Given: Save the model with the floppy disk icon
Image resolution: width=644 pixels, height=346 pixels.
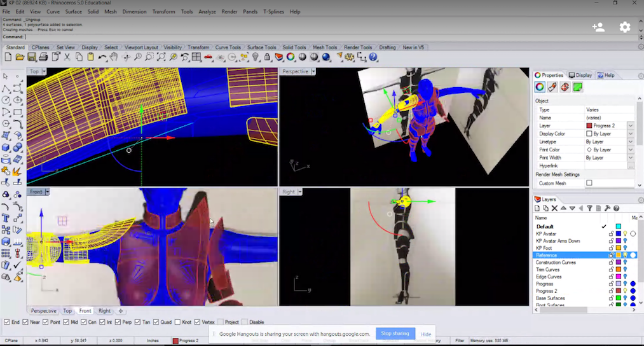Looking at the screenshot, I should tap(32, 57).
